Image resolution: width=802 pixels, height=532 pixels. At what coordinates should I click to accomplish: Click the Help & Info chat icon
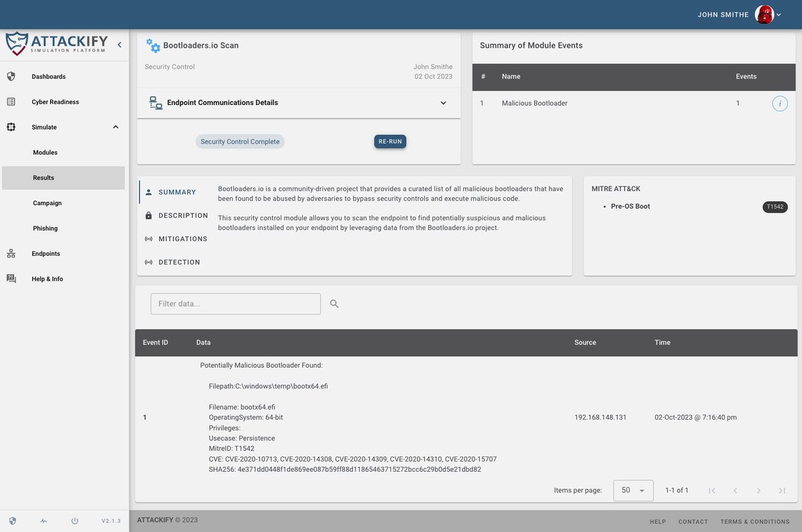click(11, 279)
